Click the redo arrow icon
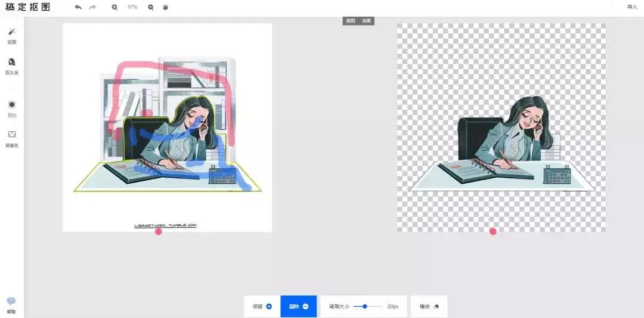Image resolution: width=644 pixels, height=318 pixels. pyautogui.click(x=92, y=7)
